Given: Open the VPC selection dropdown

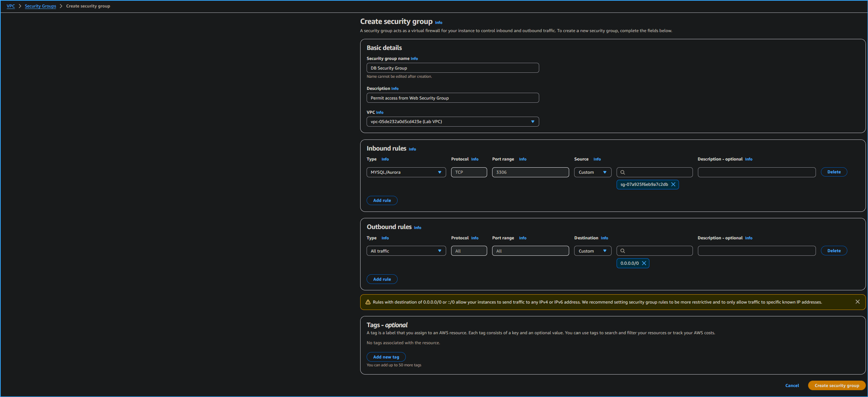Looking at the screenshot, I should (x=452, y=121).
